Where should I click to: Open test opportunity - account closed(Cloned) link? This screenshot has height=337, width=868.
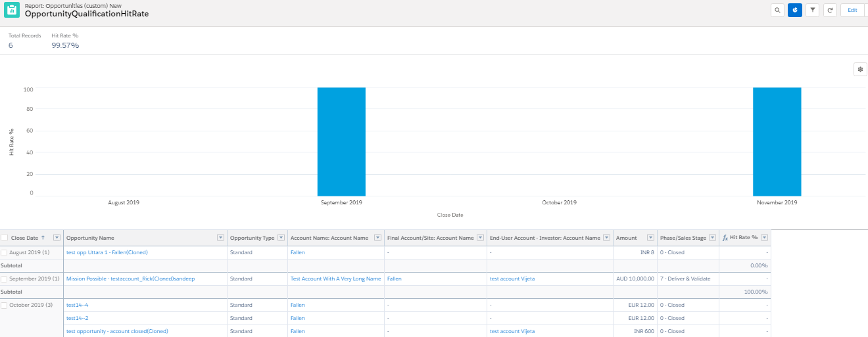click(117, 331)
